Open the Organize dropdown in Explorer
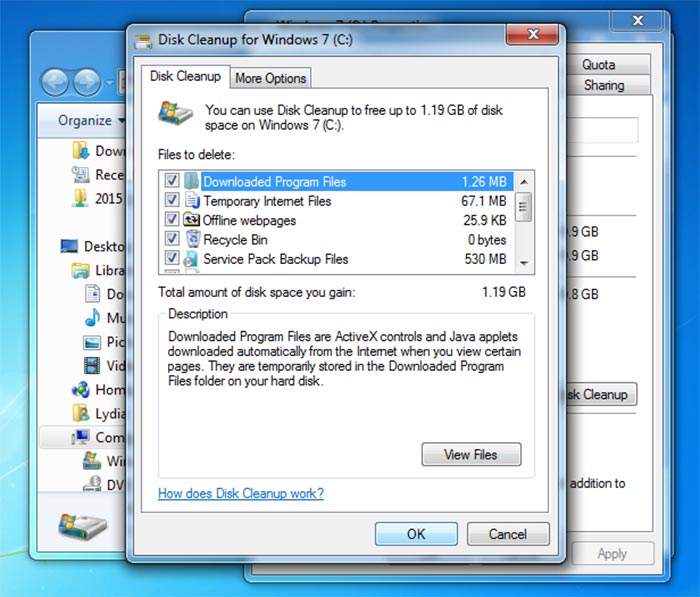This screenshot has width=700, height=597. pyautogui.click(x=91, y=120)
